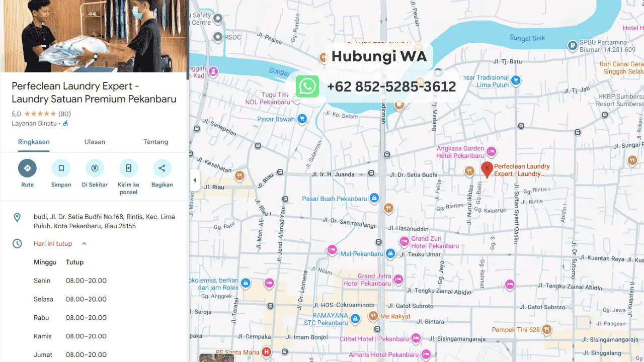644x362 pixels.
Task: Collapse the opening hours list chevron
Action: pyautogui.click(x=84, y=244)
